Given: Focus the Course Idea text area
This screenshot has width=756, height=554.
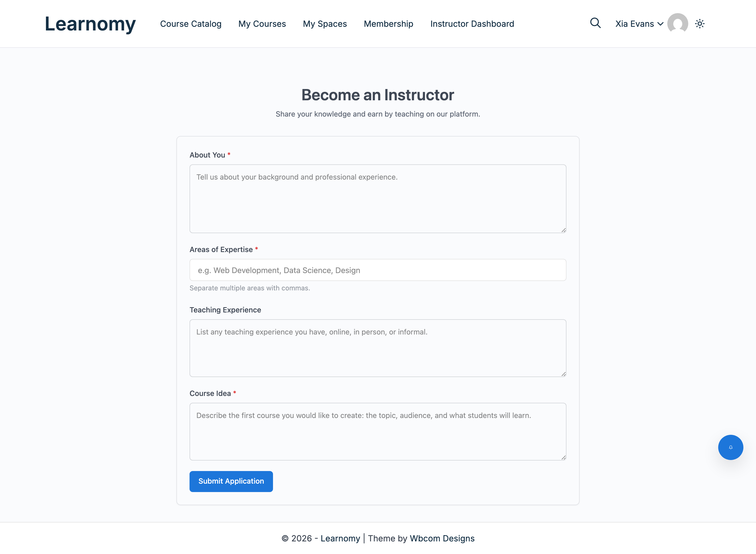Looking at the screenshot, I should pos(378,432).
